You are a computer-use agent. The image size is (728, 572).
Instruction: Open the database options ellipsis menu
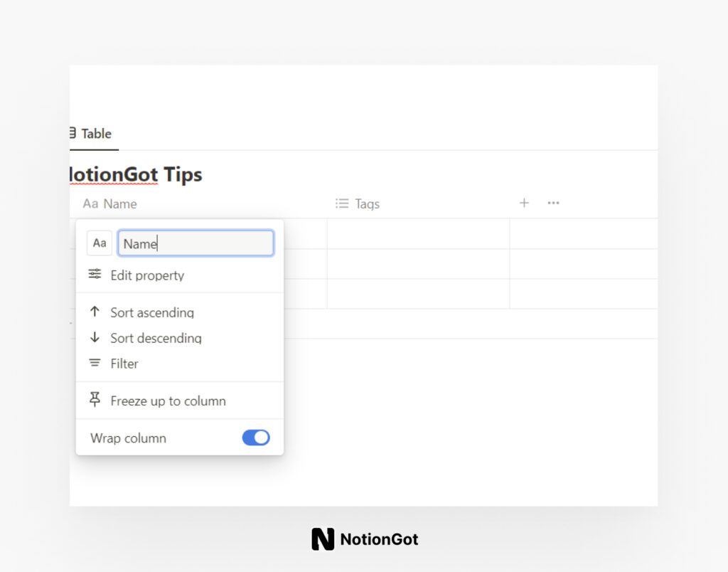click(x=553, y=203)
